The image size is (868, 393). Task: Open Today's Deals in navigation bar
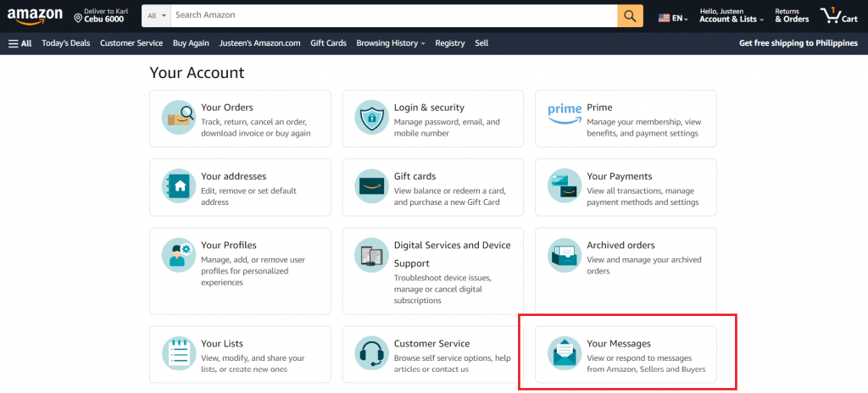point(66,43)
